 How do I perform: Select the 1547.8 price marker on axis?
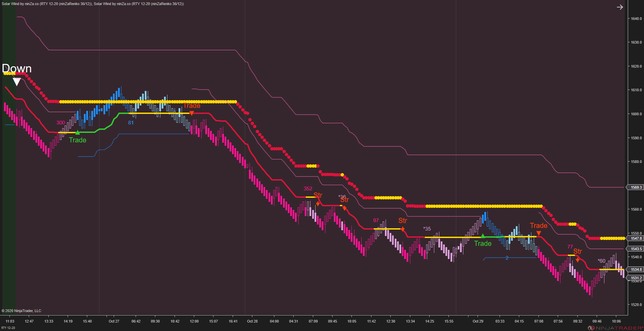click(635, 238)
